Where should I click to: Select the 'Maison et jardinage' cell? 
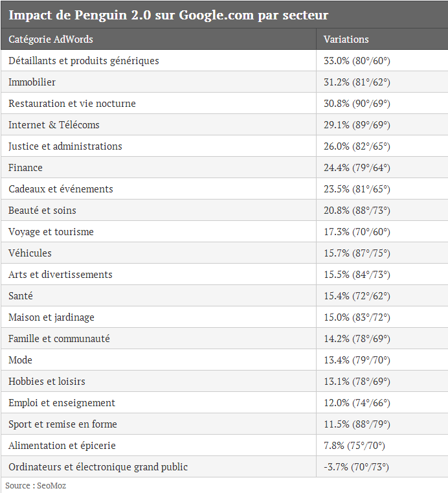tap(159, 317)
